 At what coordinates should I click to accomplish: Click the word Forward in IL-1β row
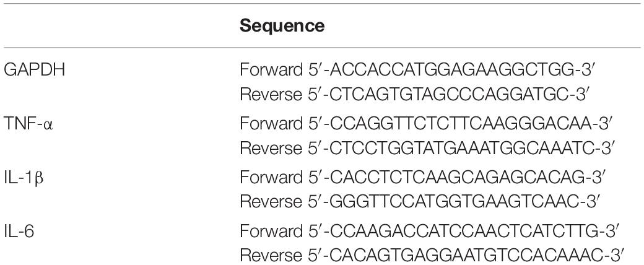pyautogui.click(x=271, y=177)
